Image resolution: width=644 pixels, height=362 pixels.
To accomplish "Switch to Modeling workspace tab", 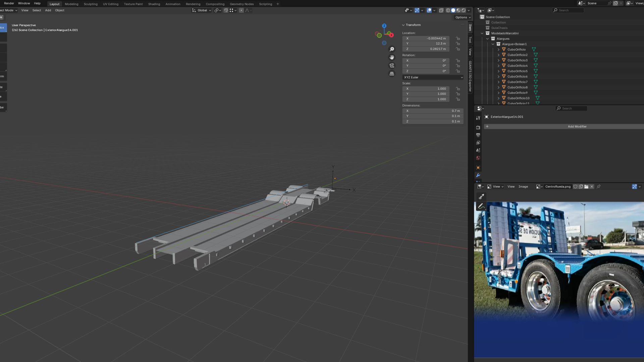I will (x=71, y=4).
